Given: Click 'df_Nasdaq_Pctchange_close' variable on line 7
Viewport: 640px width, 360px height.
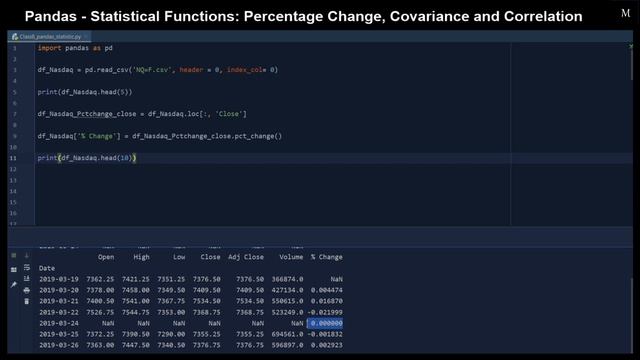Looking at the screenshot, I should 87,114.
